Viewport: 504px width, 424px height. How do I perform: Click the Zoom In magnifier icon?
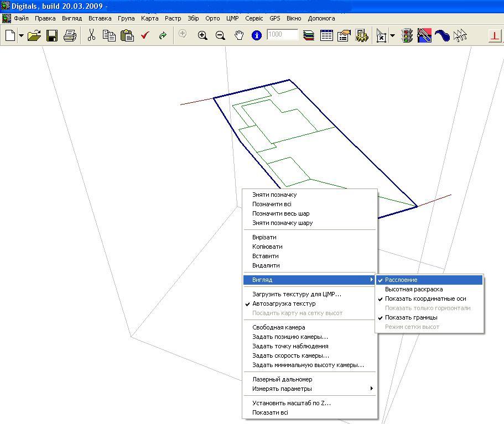click(x=202, y=35)
